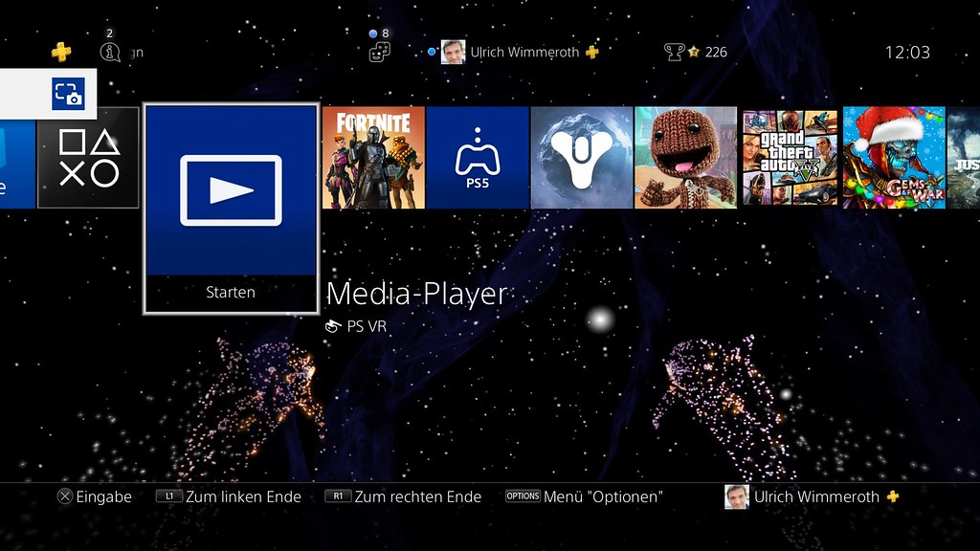Click the X Eingabe button hint
Screen dimensions: 980x551
(x=95, y=496)
